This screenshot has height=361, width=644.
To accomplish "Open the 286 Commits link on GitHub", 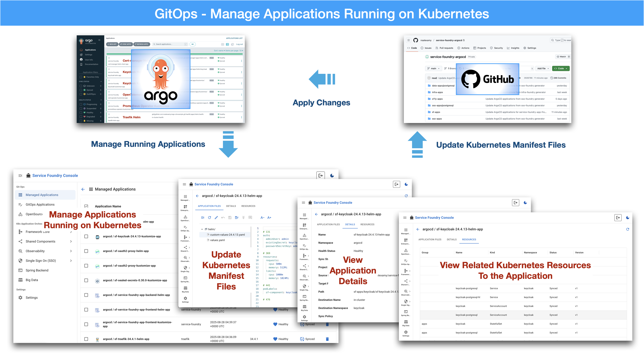I will click(558, 78).
